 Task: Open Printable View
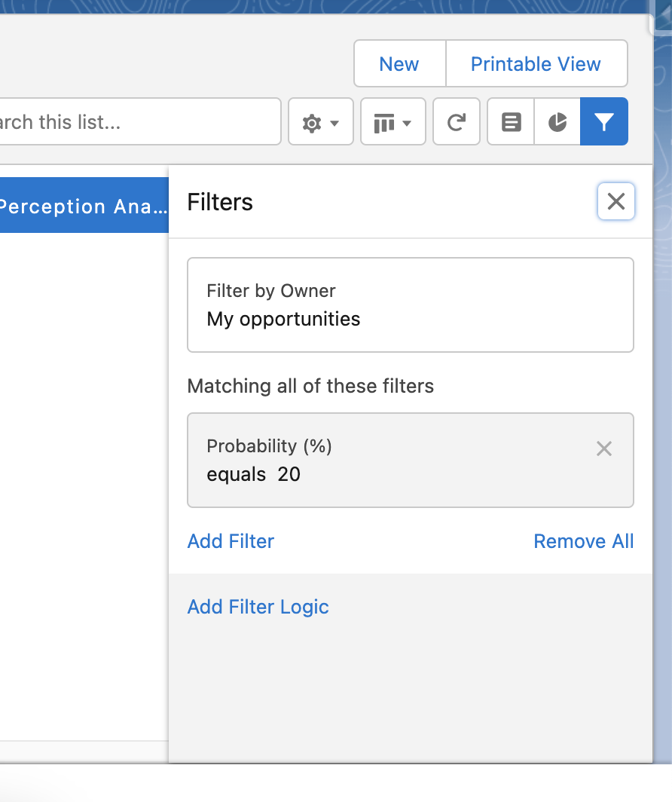click(536, 64)
